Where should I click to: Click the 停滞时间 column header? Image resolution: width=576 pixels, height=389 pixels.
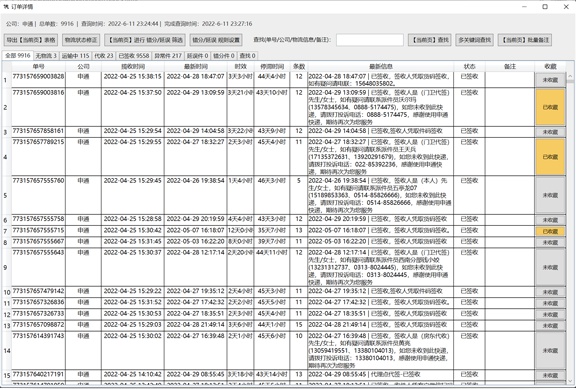pyautogui.click(x=272, y=66)
